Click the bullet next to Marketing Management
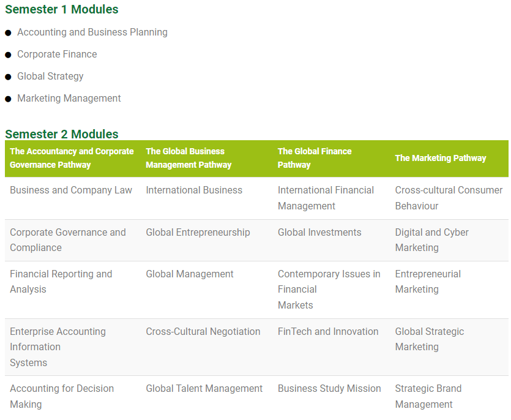The width and height of the screenshot is (511, 420). click(x=8, y=99)
